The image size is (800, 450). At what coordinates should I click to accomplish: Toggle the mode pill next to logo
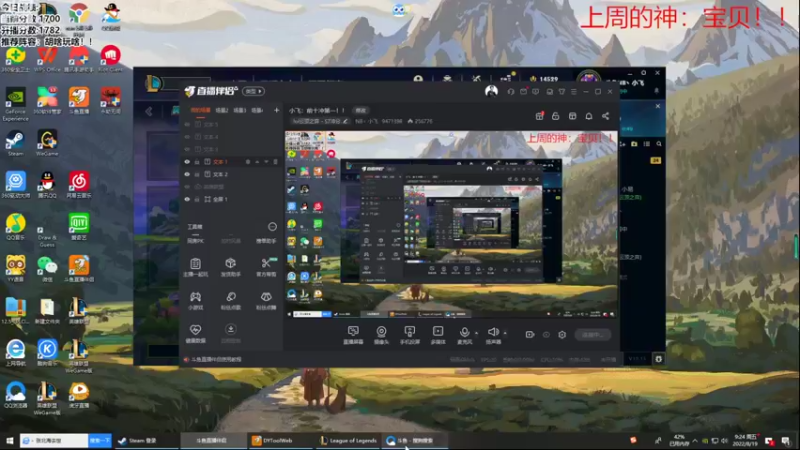click(x=254, y=91)
